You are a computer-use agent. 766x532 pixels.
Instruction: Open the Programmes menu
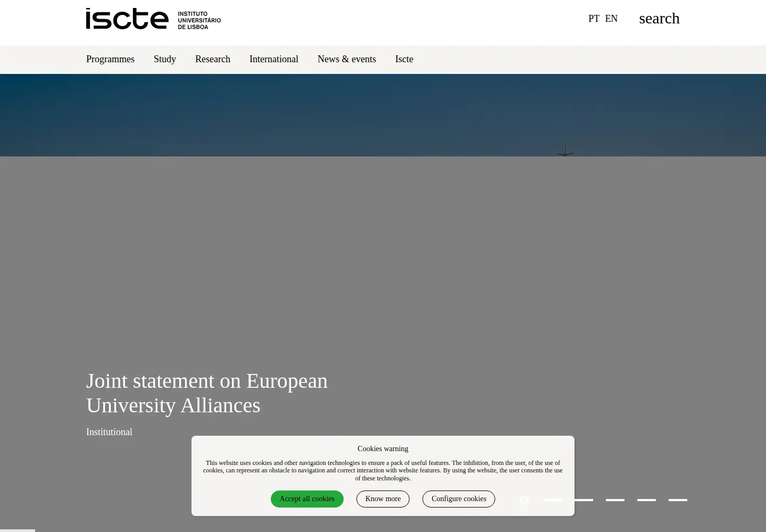tap(110, 59)
